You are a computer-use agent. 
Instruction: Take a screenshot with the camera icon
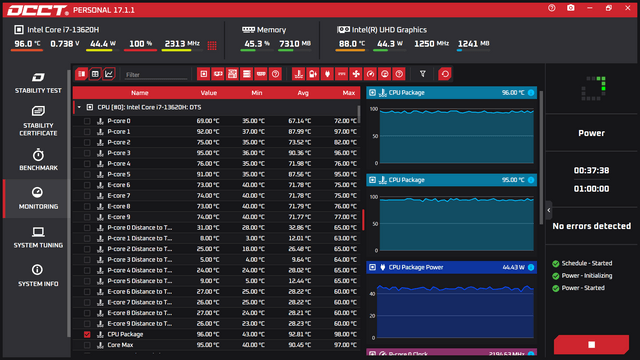(x=571, y=8)
